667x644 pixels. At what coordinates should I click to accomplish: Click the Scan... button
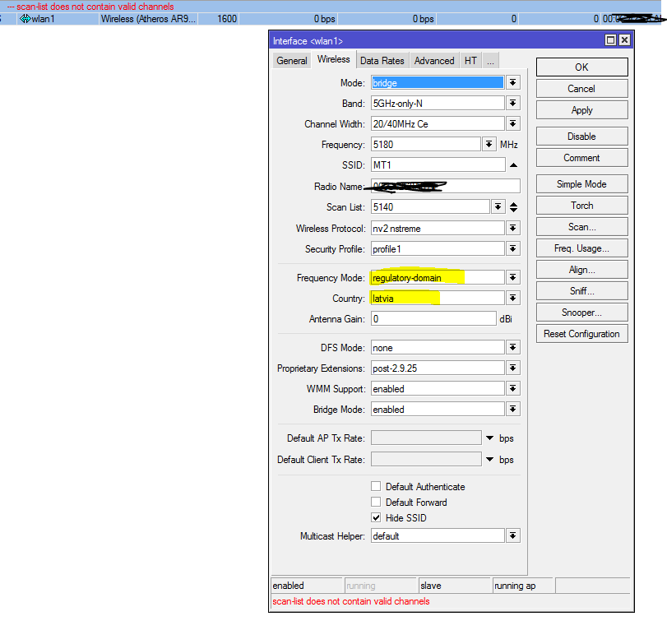click(581, 227)
